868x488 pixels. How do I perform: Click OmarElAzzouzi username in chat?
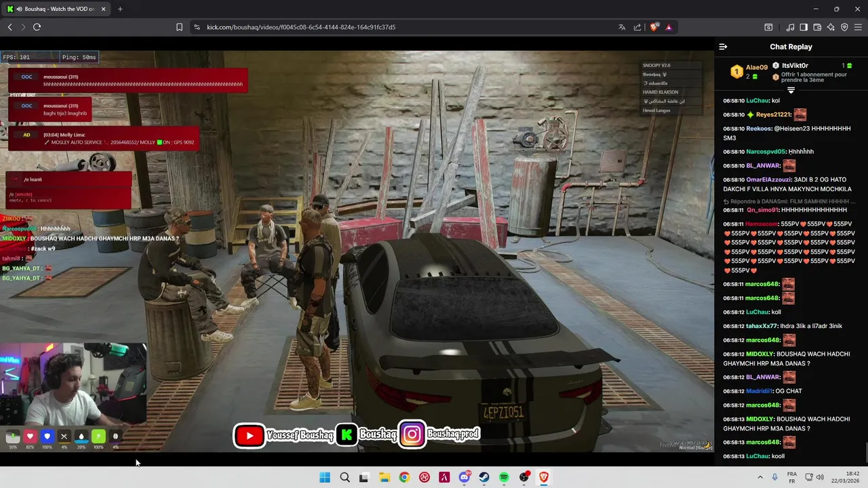pyautogui.click(x=768, y=180)
